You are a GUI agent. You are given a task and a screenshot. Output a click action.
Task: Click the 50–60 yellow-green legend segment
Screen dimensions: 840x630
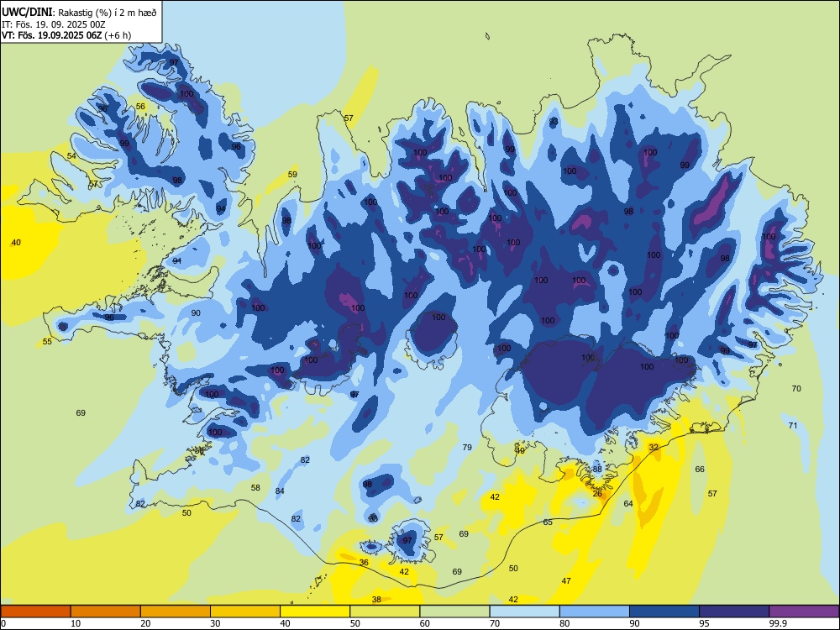(x=385, y=612)
